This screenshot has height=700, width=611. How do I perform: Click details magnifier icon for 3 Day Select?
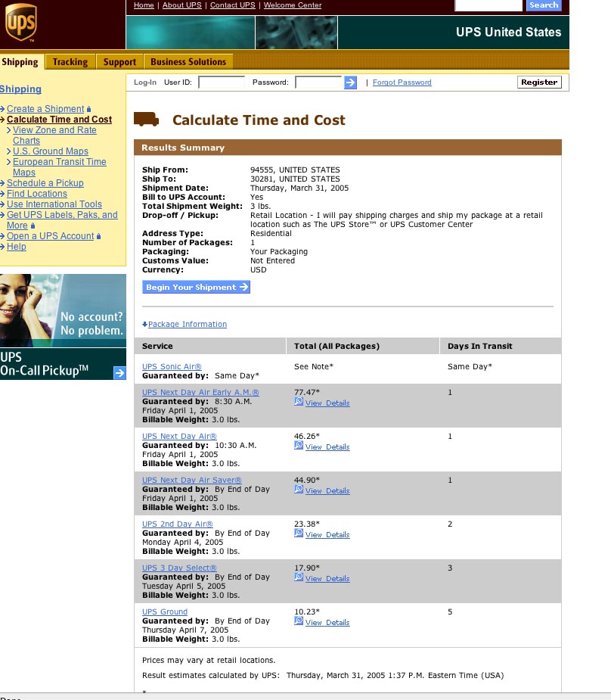[x=299, y=577]
